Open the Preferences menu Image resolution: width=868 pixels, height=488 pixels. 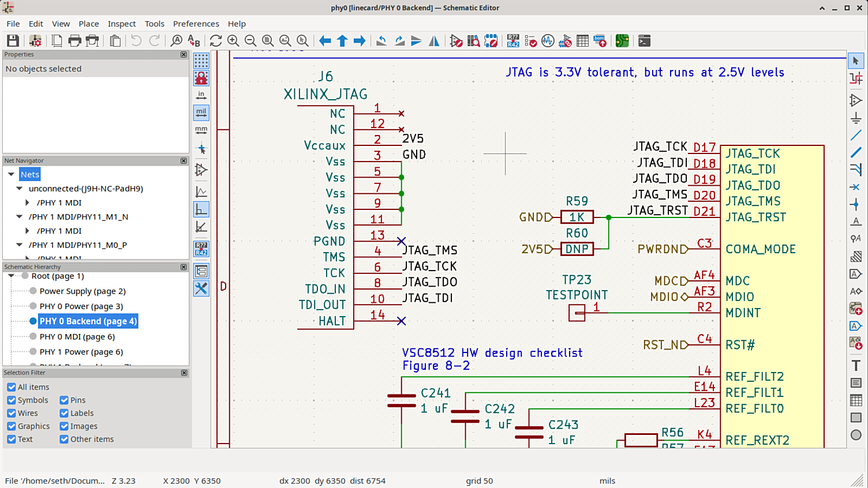click(x=196, y=24)
